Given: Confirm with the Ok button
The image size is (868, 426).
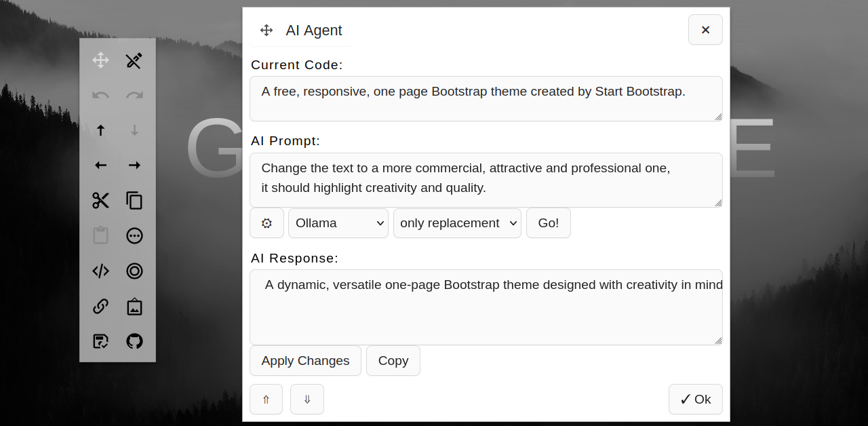Looking at the screenshot, I should coord(696,400).
